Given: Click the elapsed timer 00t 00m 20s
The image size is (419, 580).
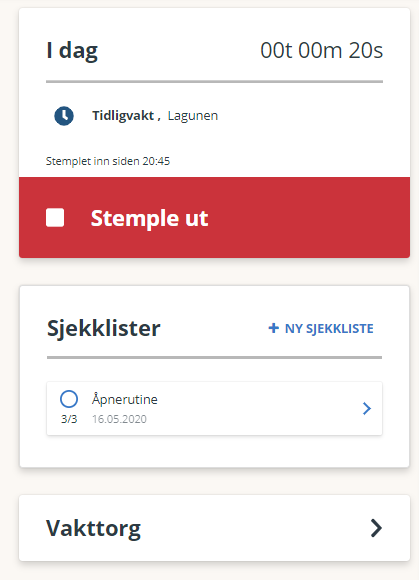Looking at the screenshot, I should click(x=321, y=50).
